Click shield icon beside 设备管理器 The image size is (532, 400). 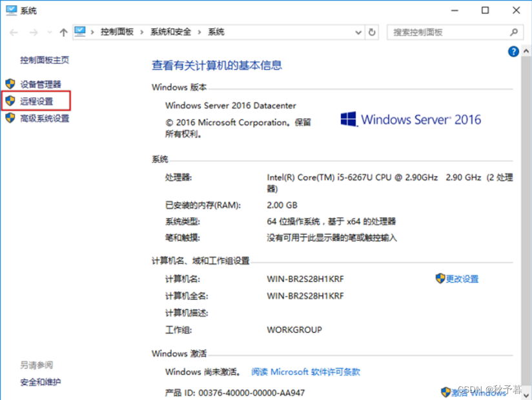pos(10,84)
